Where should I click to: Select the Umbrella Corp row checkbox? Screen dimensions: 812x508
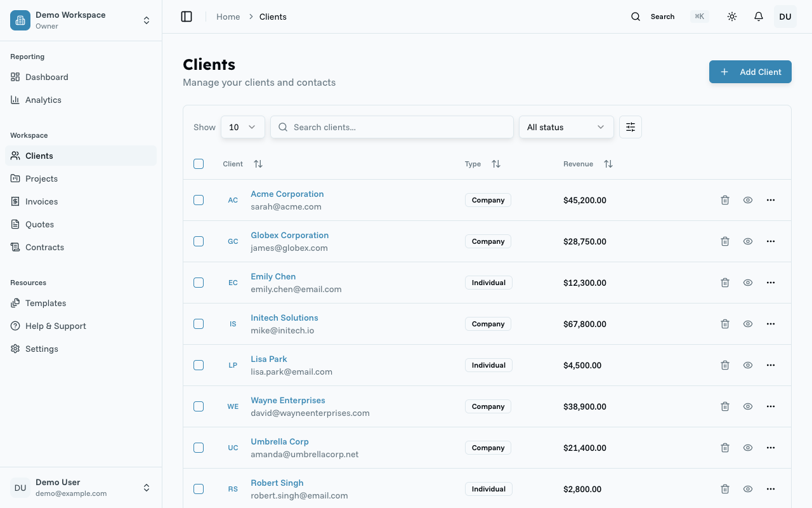pyautogui.click(x=199, y=448)
